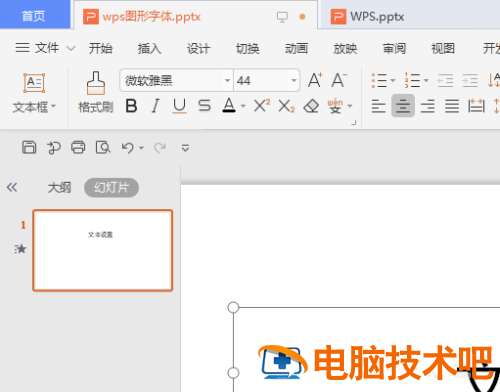Increase indent level icon
Viewport: 500px width, 392px height.
[x=470, y=80]
